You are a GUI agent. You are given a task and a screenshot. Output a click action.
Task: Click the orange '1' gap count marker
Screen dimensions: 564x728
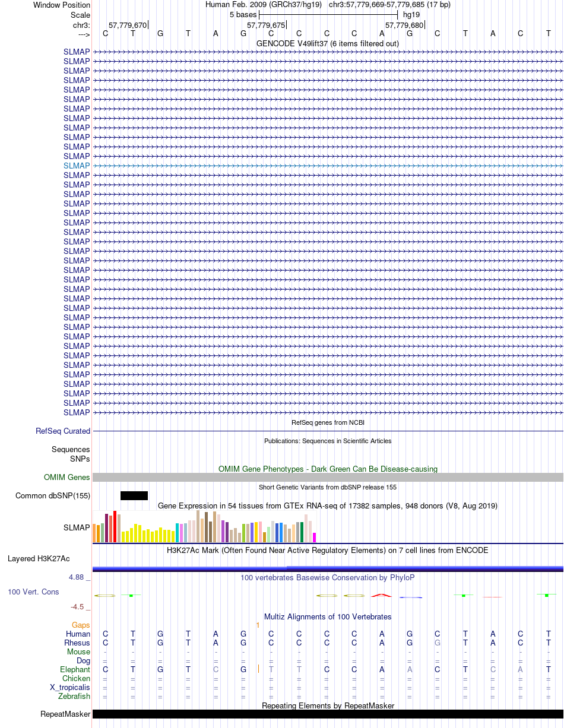(258, 625)
